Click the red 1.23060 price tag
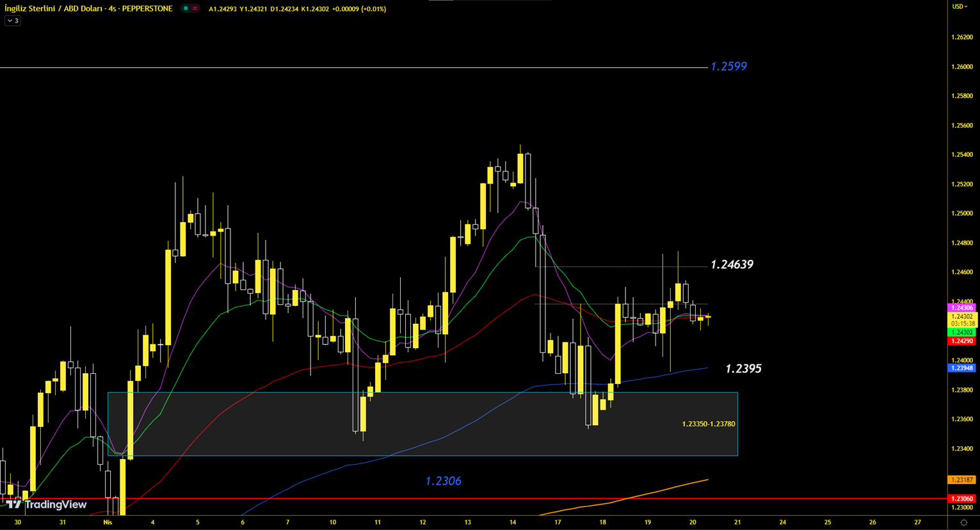 (x=961, y=499)
